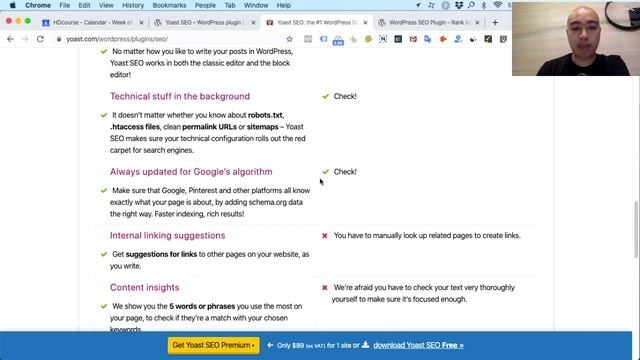Click Always updated for Google's algorithm heading
Screen dimensions: 640x360
pyautogui.click(x=191, y=172)
